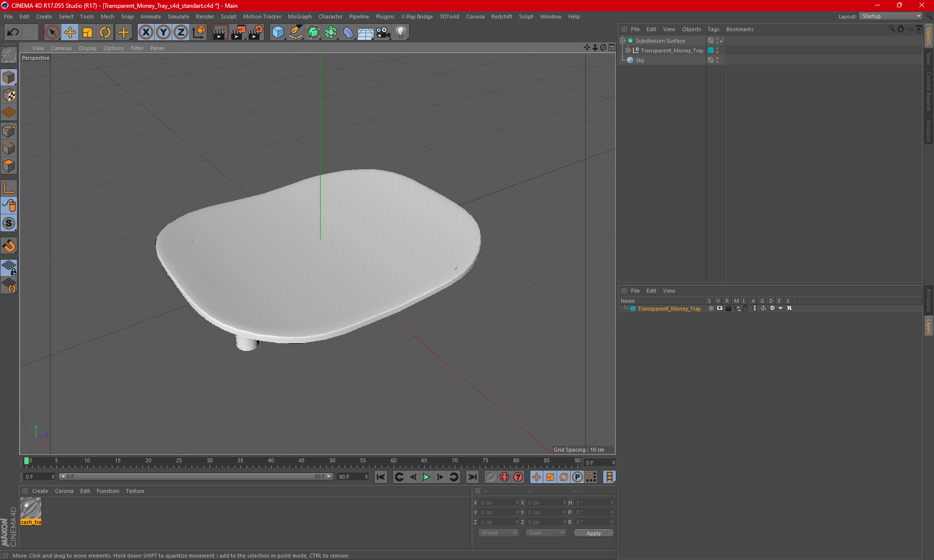Screen dimensions: 934x560
Task: Switch to Edges mode
Action: point(9,148)
